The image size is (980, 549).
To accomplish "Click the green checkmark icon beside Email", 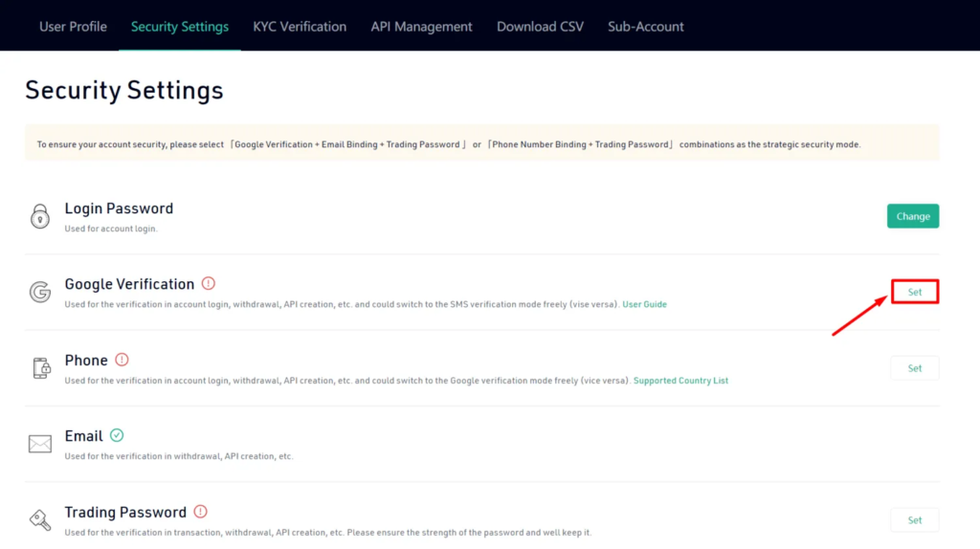I will click(117, 435).
